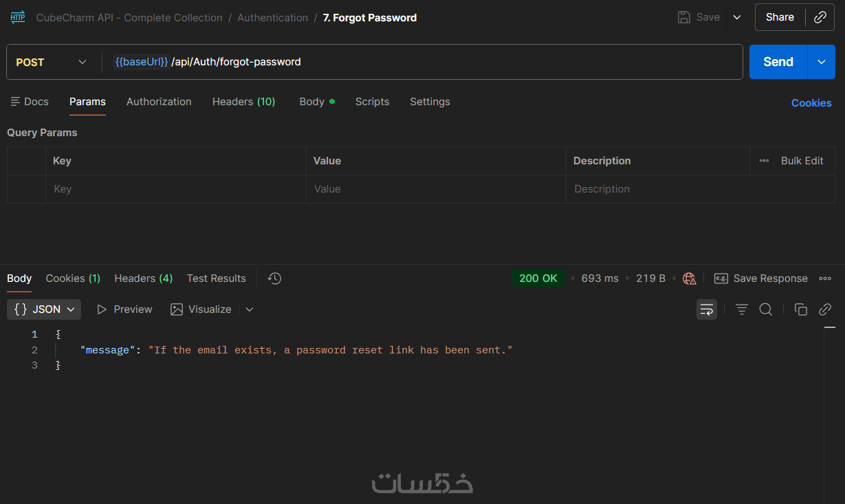Image resolution: width=845 pixels, height=504 pixels.
Task: Switch response view to Visualize
Action: click(x=201, y=309)
